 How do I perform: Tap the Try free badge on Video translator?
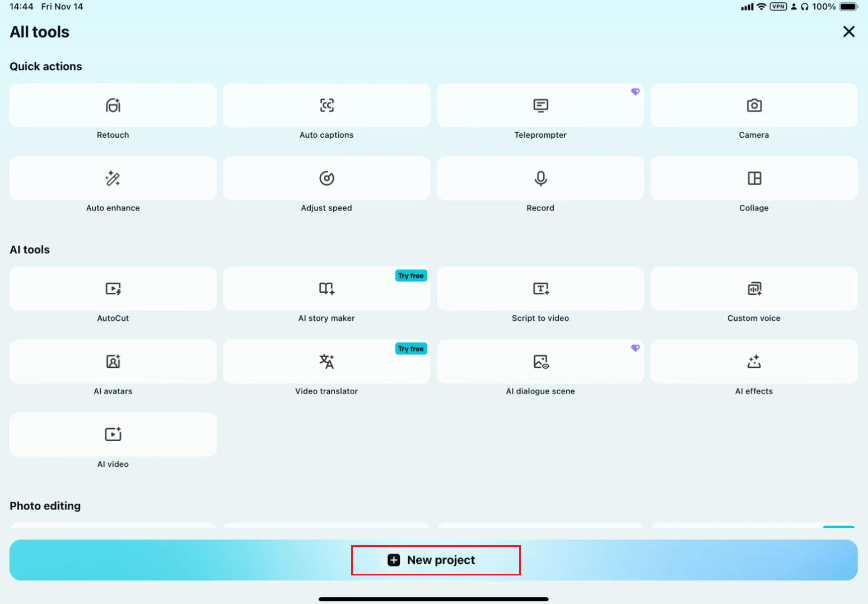[411, 349]
